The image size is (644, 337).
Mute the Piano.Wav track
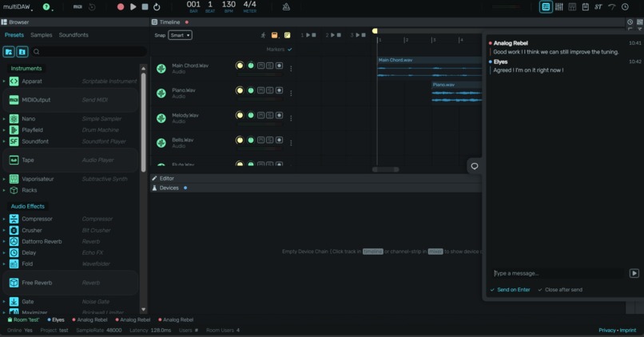(x=260, y=90)
